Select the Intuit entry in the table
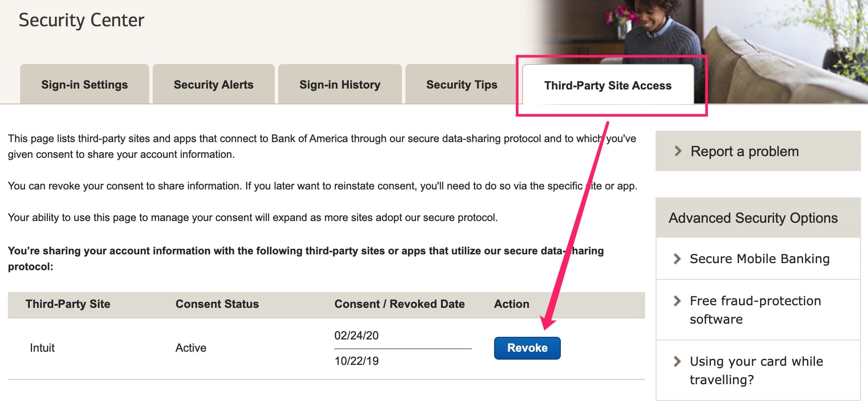 click(x=42, y=348)
